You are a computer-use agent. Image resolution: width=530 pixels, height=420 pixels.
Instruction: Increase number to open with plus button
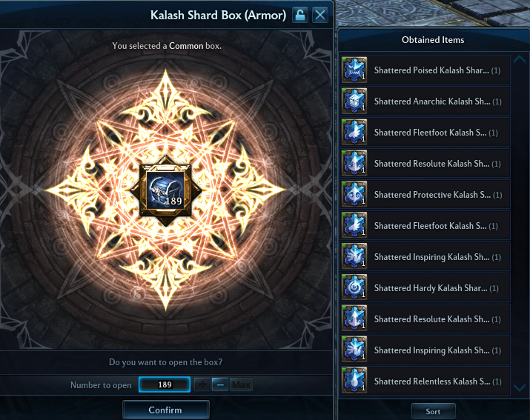(202, 385)
